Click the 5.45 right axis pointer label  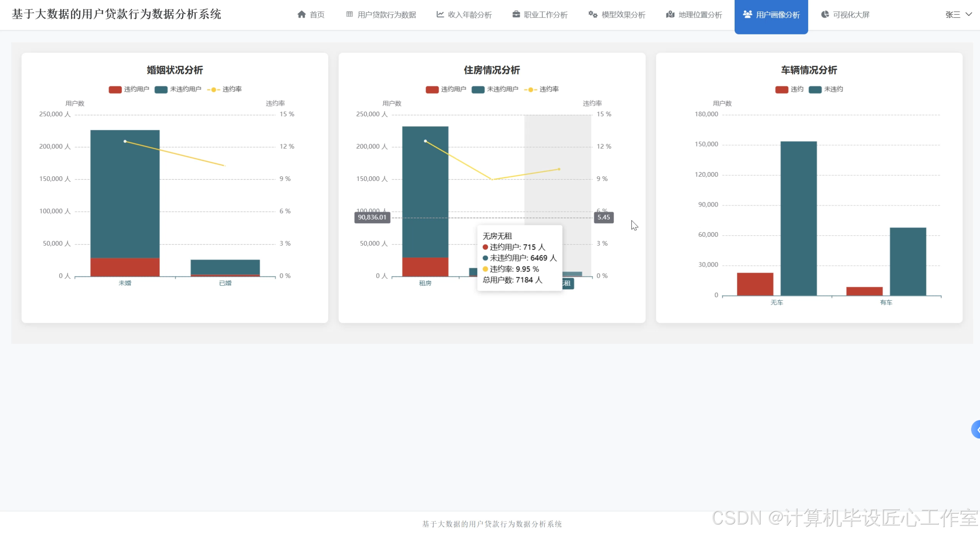pyautogui.click(x=604, y=217)
